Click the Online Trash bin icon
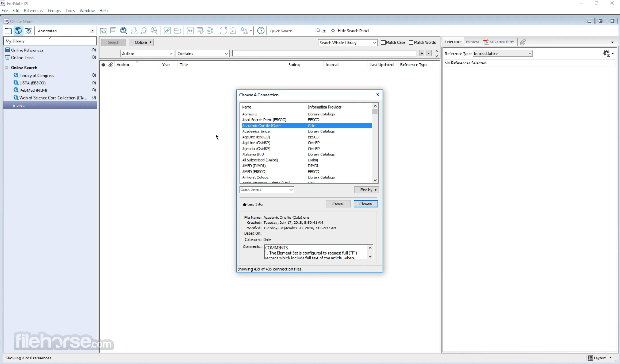This screenshot has width=620, height=364. point(7,58)
